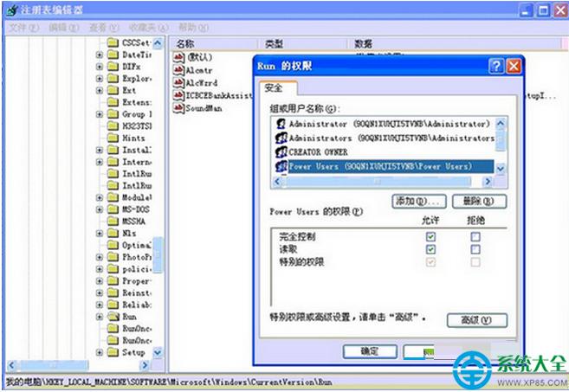Open 高级(V) advanced settings

[x=477, y=320]
